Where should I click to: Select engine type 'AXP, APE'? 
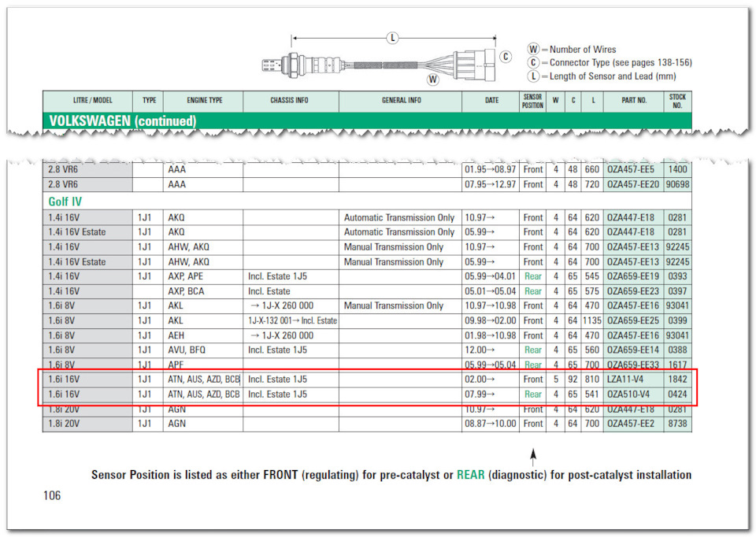tap(186, 276)
